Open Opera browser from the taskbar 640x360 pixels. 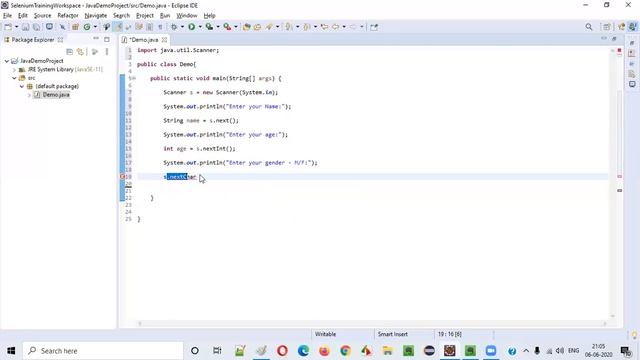pos(282,351)
